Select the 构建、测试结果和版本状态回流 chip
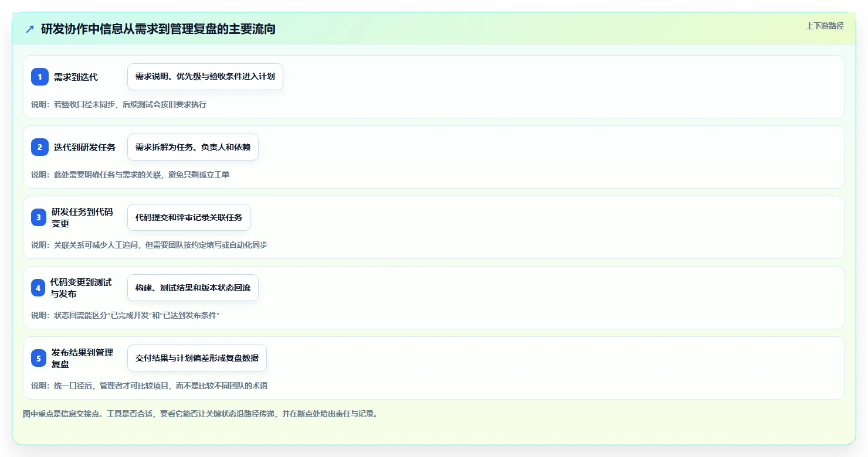The height and width of the screenshot is (457, 868). point(193,288)
